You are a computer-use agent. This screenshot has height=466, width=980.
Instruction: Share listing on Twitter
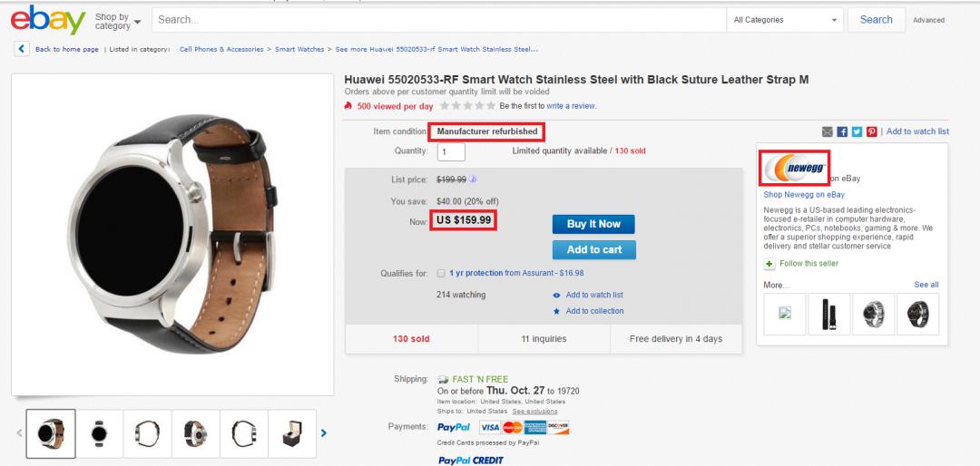coord(857,131)
